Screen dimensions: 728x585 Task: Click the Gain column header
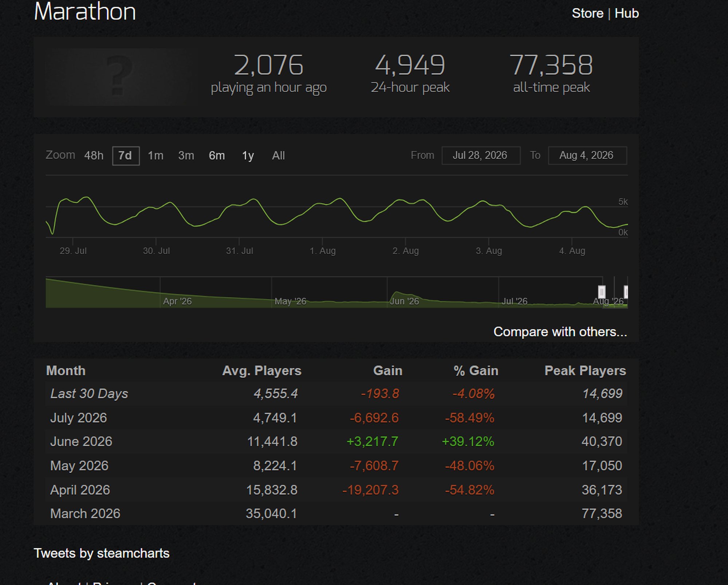coord(388,371)
